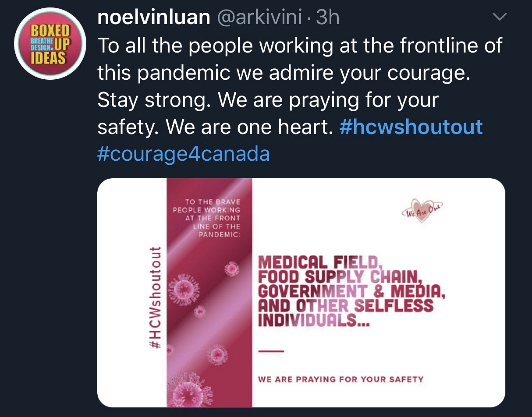Open the @arkivini handle link
The height and width of the screenshot is (417, 532).
point(260,18)
